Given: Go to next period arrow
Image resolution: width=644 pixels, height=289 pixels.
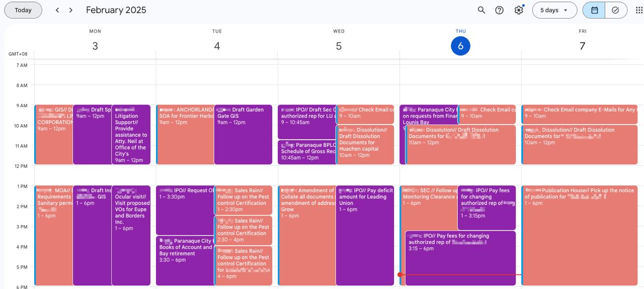Looking at the screenshot, I should point(71,10).
